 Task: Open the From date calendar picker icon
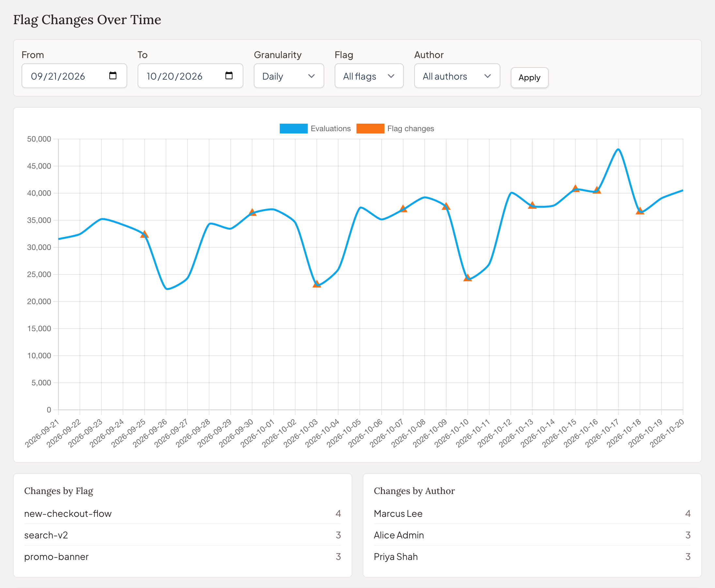tap(113, 75)
